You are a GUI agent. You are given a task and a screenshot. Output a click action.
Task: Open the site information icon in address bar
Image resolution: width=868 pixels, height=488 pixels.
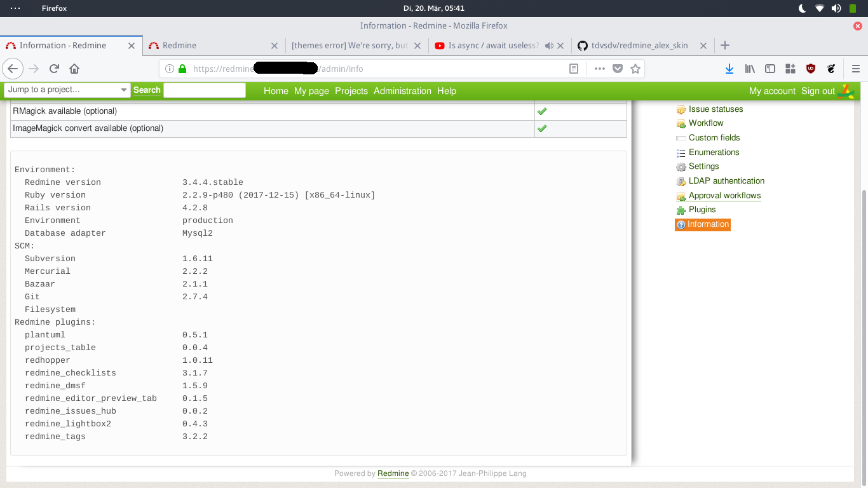pos(170,69)
